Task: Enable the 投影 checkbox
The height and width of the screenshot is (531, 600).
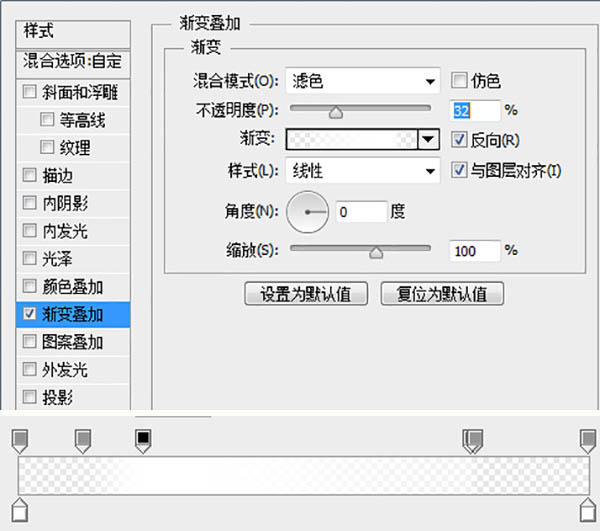Action: point(29,397)
